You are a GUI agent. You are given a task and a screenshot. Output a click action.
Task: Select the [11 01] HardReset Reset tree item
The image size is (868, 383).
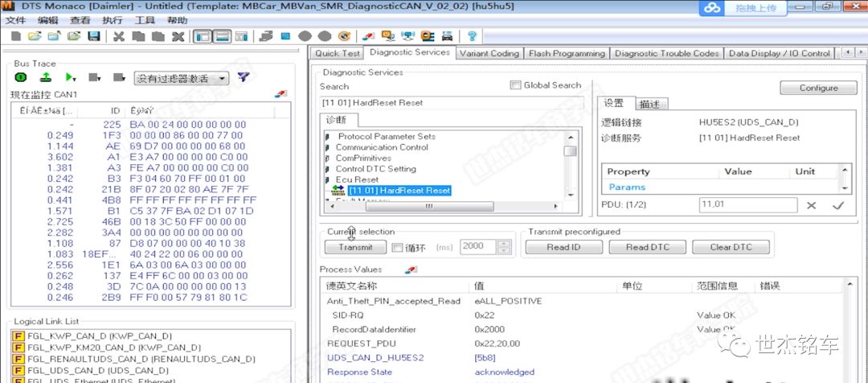coord(399,191)
